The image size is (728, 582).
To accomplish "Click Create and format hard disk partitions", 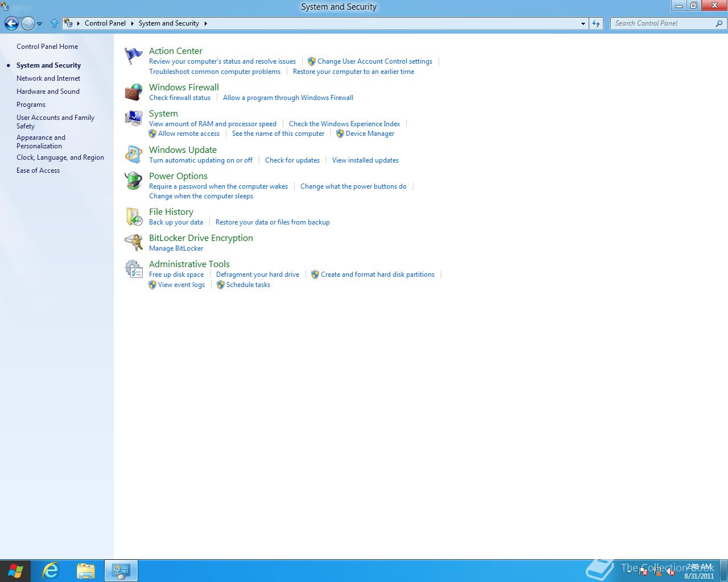I will point(378,275).
